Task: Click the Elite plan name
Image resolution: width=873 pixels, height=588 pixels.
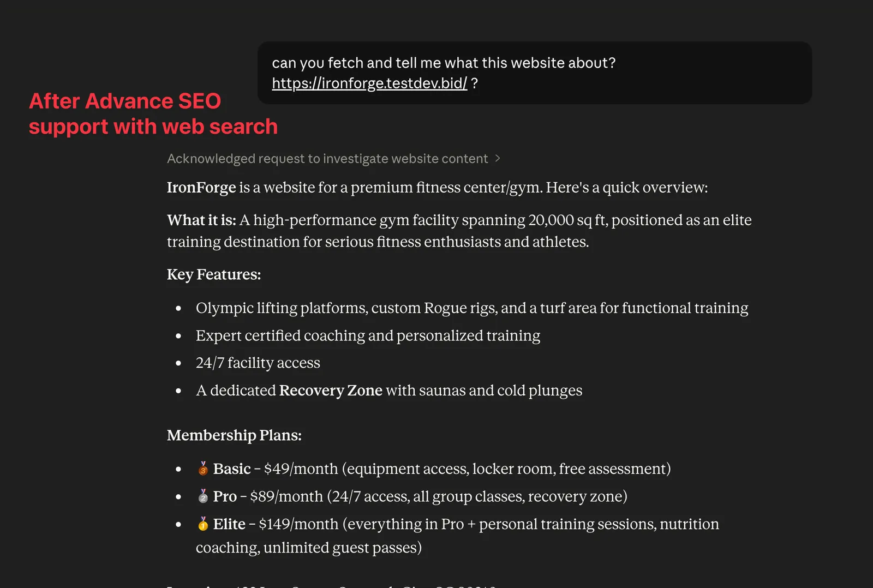Action: pos(229,524)
